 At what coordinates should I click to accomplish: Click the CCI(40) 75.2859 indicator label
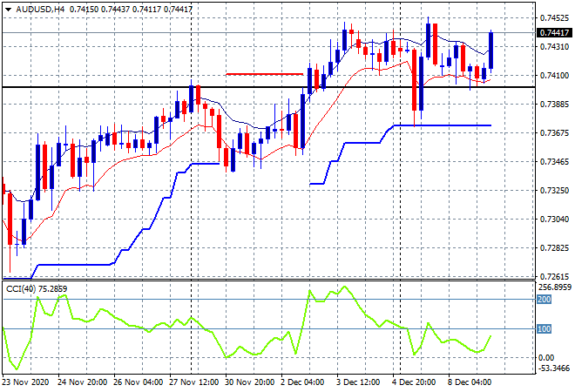[37, 289]
